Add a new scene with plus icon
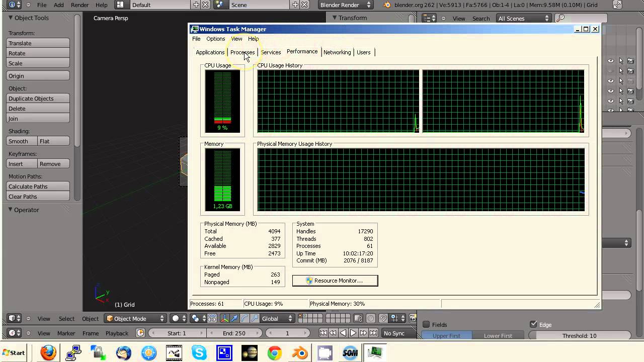 click(295, 5)
